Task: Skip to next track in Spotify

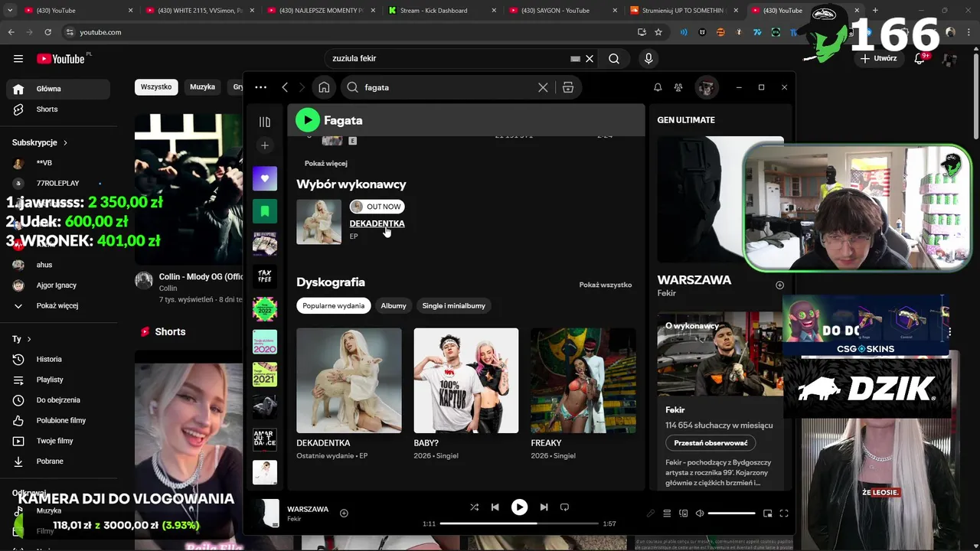Action: 544,507
